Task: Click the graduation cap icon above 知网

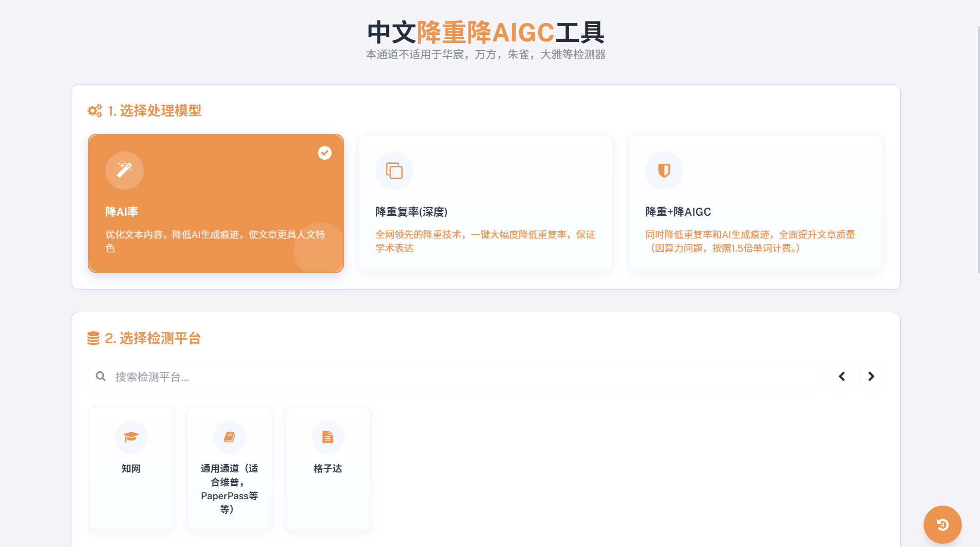Action: point(131,437)
